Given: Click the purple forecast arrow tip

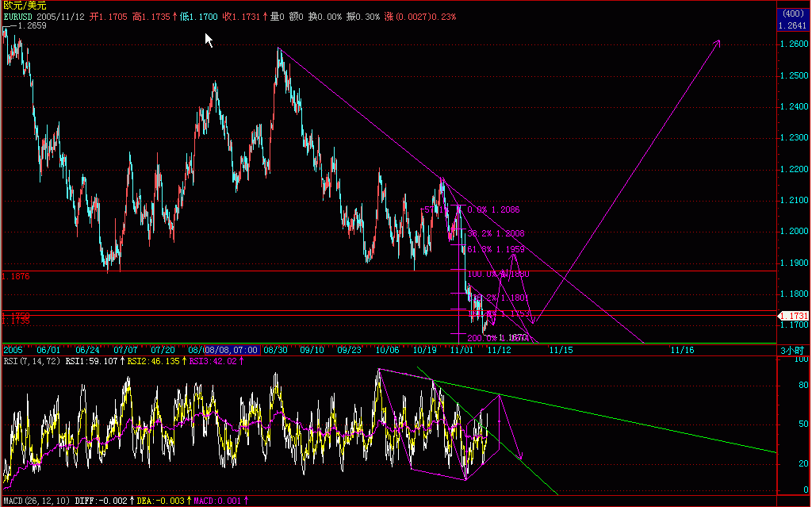Looking at the screenshot, I should click(x=718, y=42).
